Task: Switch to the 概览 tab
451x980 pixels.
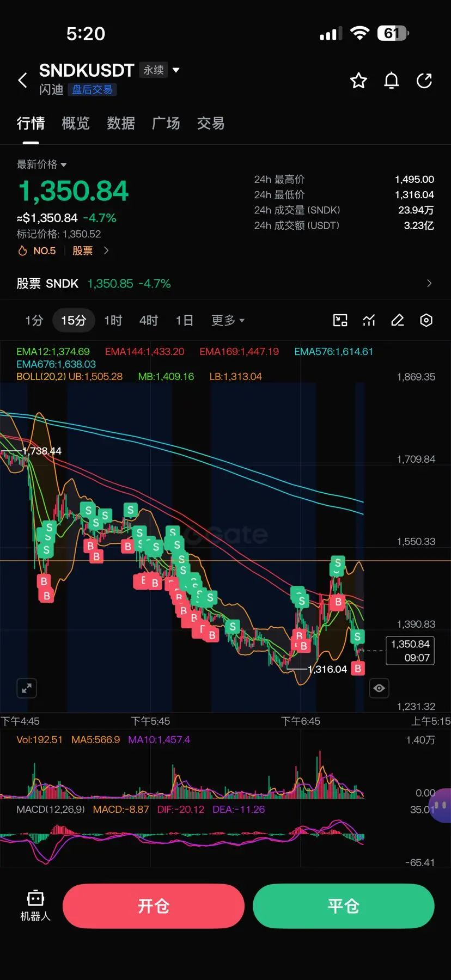Action: point(76,124)
